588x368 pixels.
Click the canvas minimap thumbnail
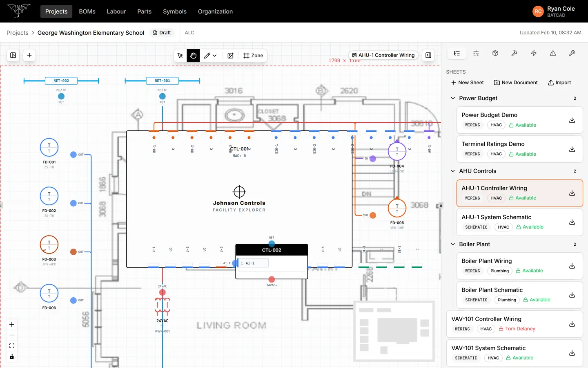[394, 332]
